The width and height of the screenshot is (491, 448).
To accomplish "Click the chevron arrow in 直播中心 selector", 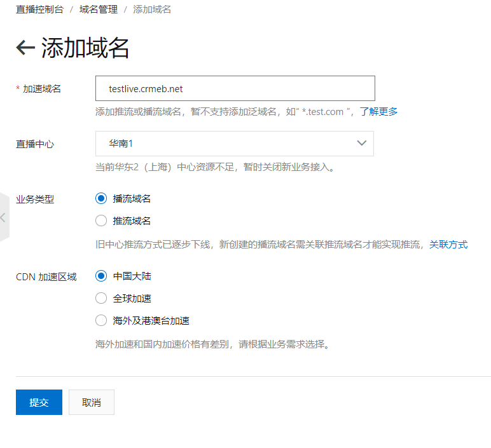I will click(362, 143).
